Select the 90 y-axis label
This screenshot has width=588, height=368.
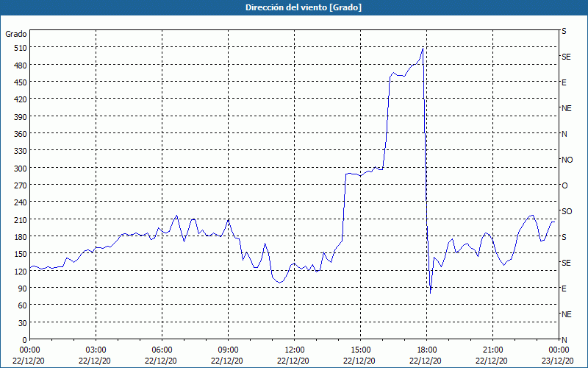tap(22, 289)
